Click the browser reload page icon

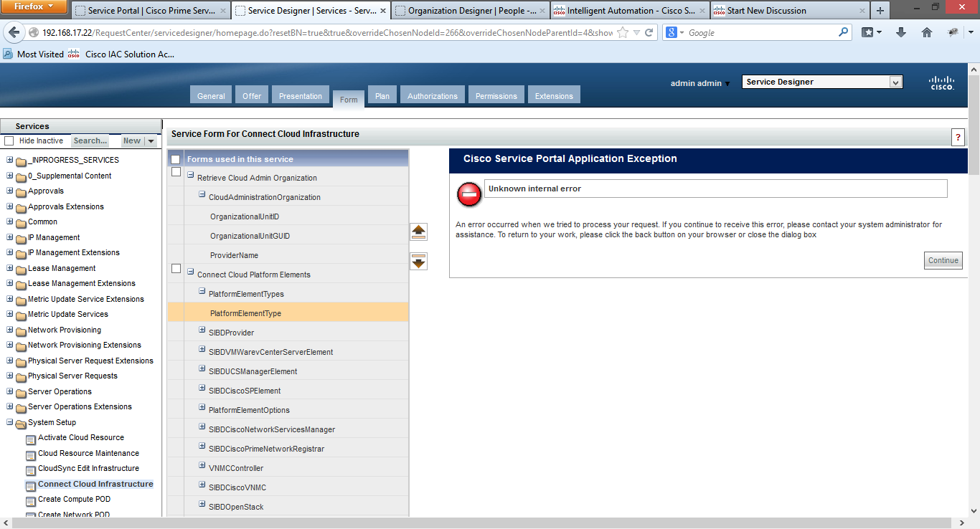point(649,33)
